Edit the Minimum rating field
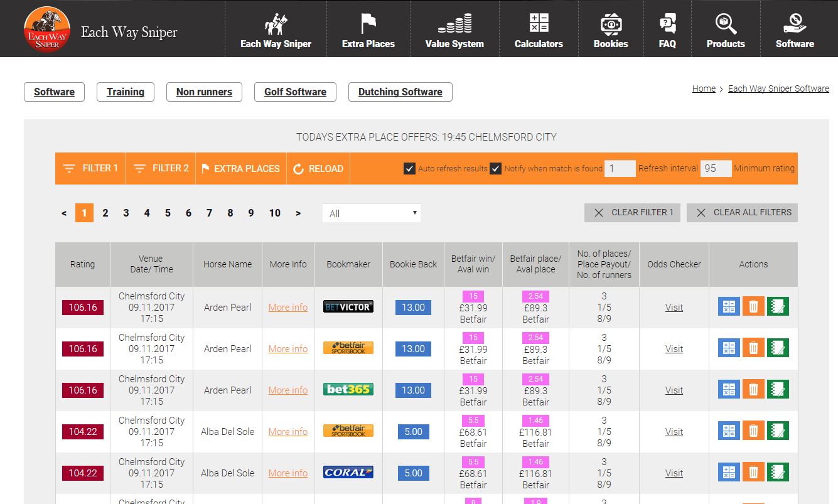Screen dimensions: 838x504 click(716, 168)
